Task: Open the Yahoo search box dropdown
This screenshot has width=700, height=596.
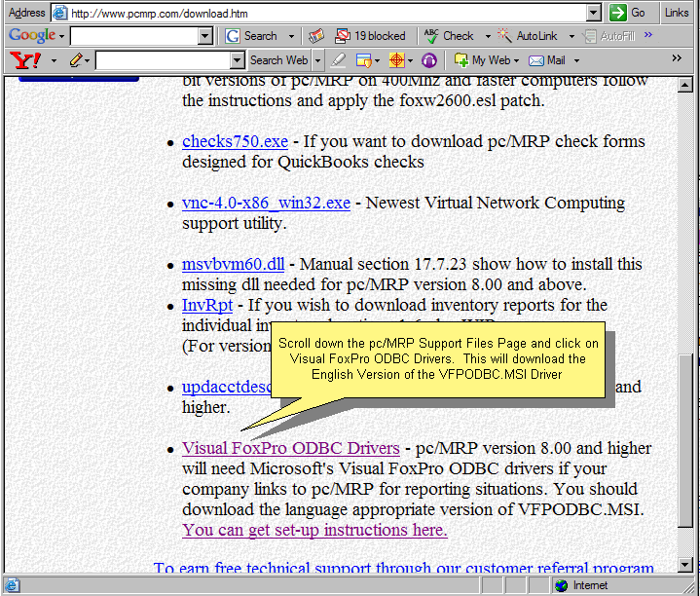Action: (x=238, y=60)
